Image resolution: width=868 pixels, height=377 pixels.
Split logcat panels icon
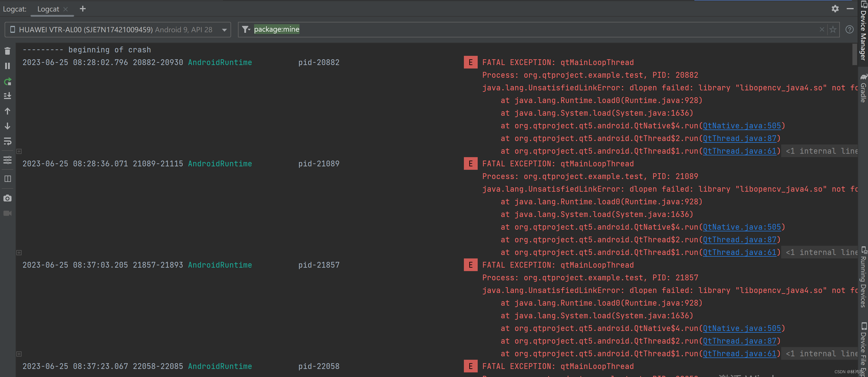7,178
